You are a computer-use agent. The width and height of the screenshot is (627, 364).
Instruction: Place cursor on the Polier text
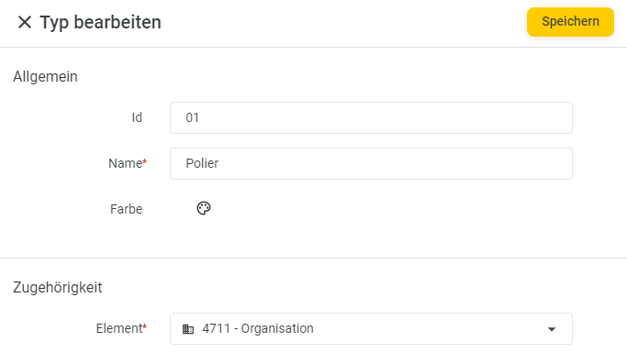coord(202,163)
